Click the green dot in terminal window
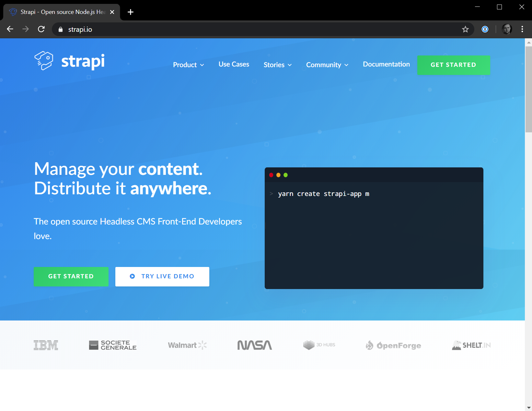 click(x=285, y=175)
